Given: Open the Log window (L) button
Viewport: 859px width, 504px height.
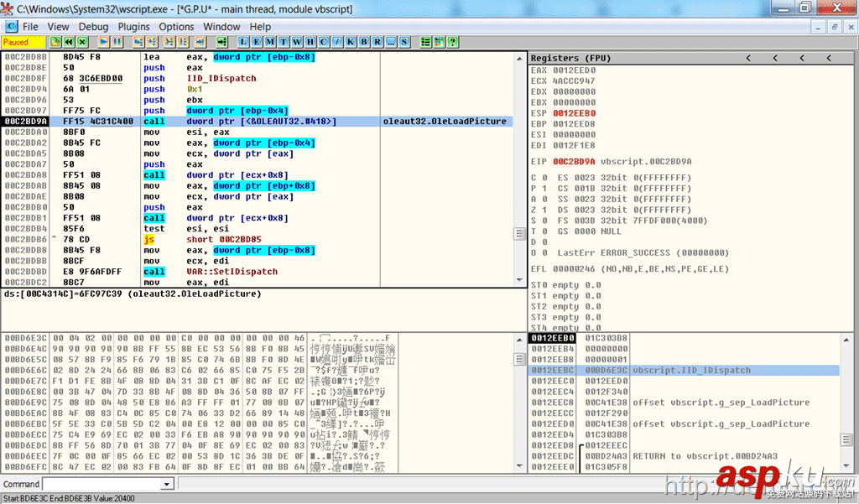Looking at the screenshot, I should (x=243, y=42).
